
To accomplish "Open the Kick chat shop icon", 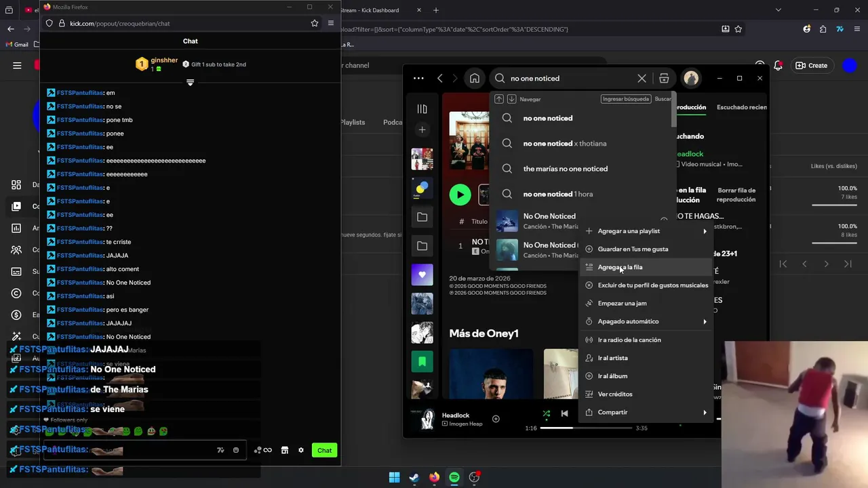I will pyautogui.click(x=285, y=450).
